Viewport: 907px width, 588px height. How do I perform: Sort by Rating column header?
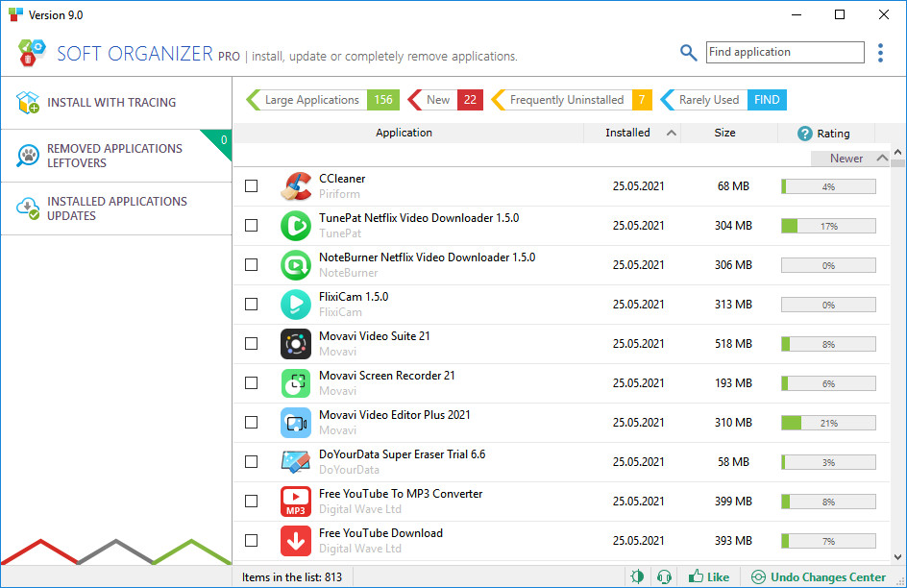click(833, 134)
